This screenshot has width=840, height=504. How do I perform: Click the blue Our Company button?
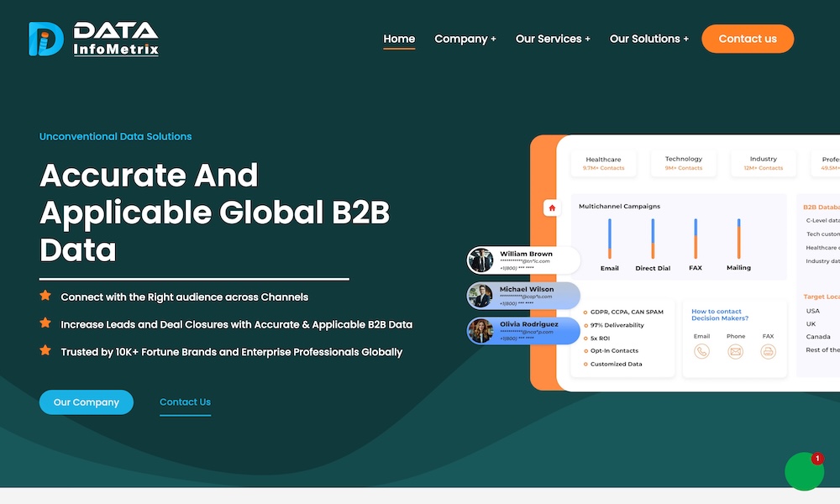coord(87,402)
